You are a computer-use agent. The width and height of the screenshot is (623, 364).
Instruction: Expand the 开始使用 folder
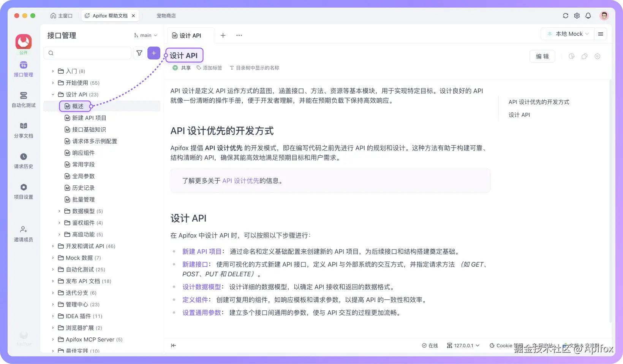(x=53, y=83)
